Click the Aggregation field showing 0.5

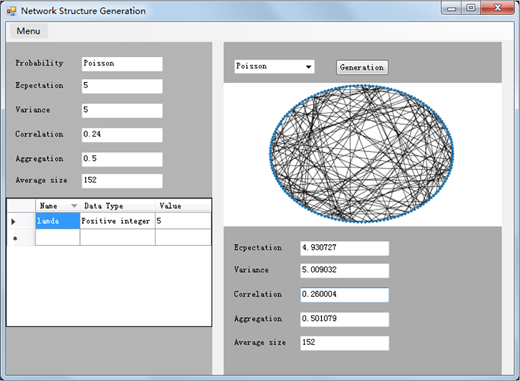tap(122, 159)
